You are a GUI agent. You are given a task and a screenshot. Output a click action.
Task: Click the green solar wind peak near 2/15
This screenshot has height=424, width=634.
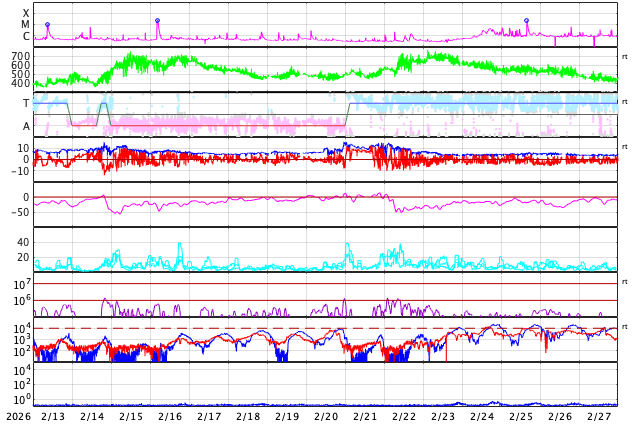coord(128,60)
